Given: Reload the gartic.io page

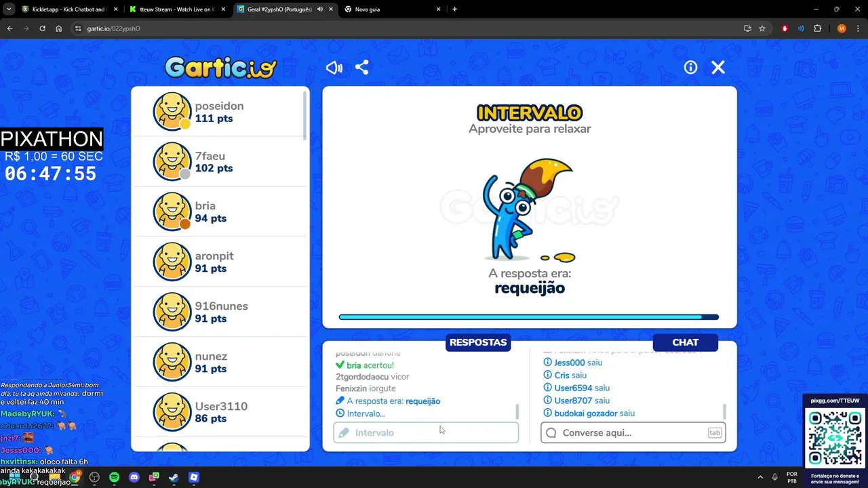Looking at the screenshot, I should pyautogui.click(x=42, y=28).
